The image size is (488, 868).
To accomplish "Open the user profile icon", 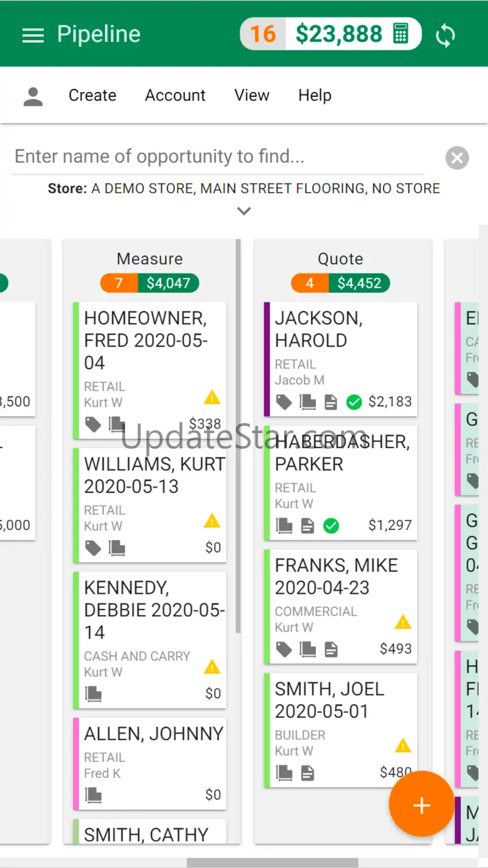I will (x=33, y=96).
